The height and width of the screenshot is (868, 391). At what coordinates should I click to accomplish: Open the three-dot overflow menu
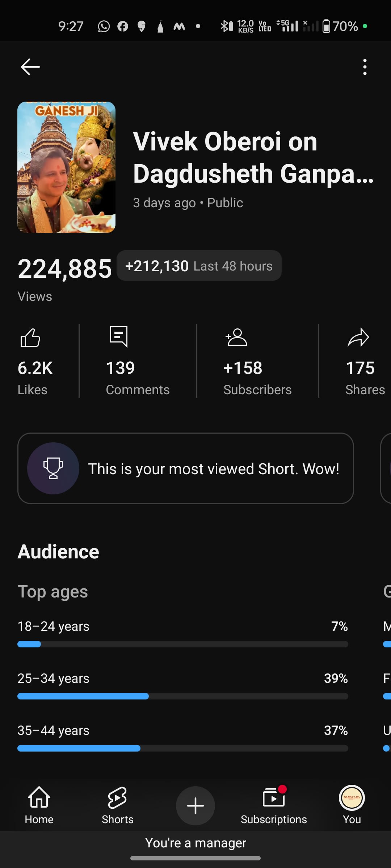click(365, 67)
